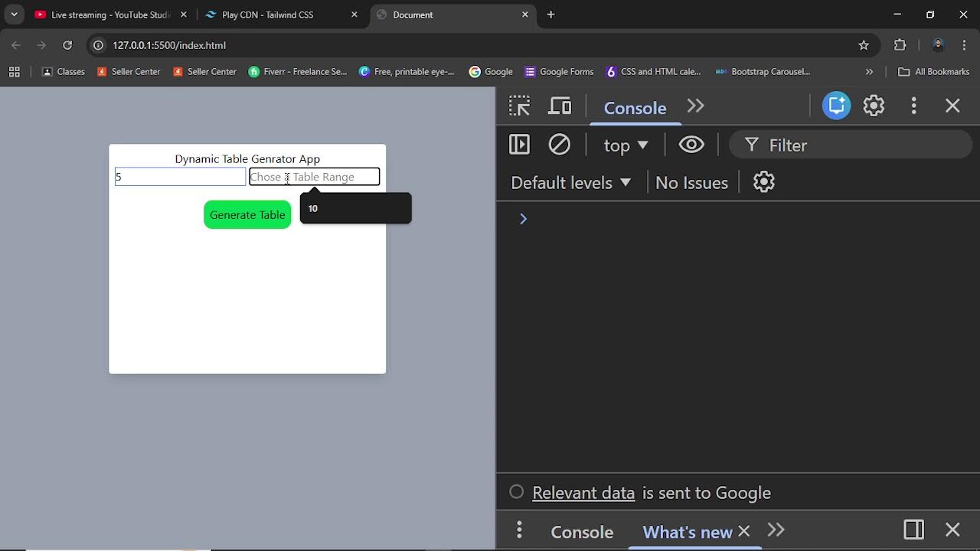Viewport: 980px width, 551px height.
Task: Open the apps grid in bookmarks bar
Action: (x=14, y=71)
